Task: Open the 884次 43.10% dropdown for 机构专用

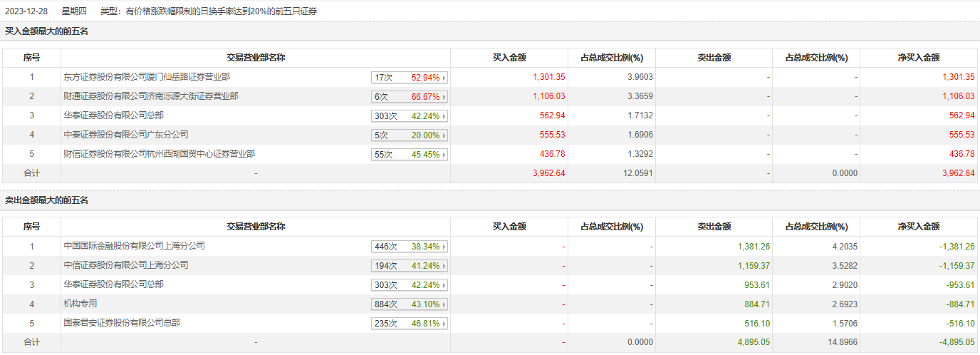Action: (x=445, y=305)
